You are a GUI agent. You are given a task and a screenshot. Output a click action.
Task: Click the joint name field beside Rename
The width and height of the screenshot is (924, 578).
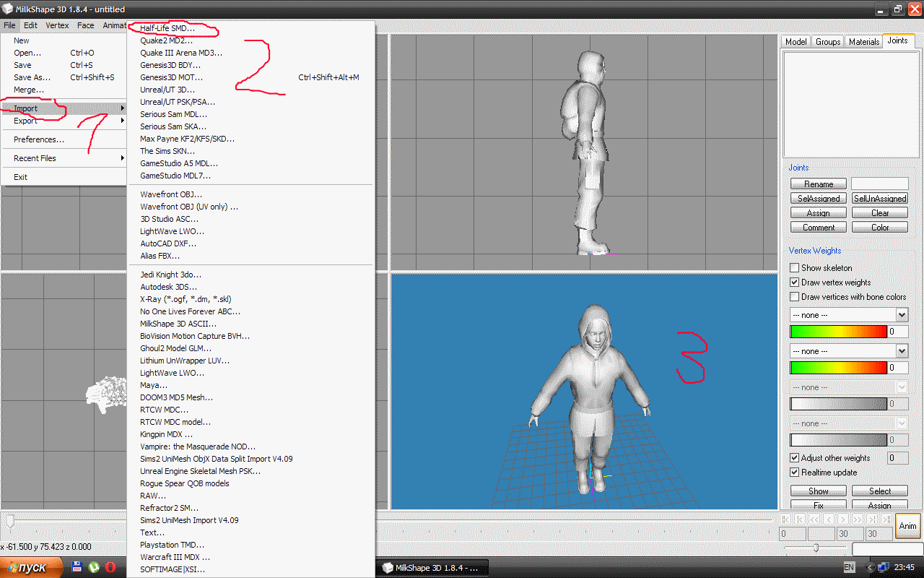click(880, 184)
